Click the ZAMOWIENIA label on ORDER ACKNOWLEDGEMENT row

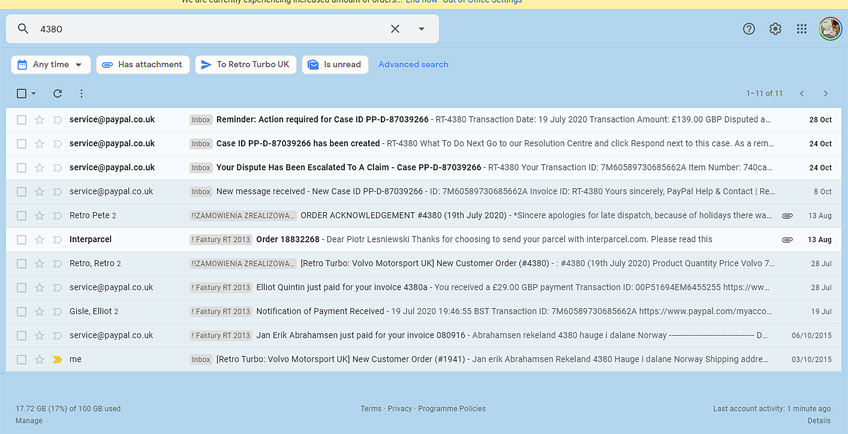click(x=243, y=216)
